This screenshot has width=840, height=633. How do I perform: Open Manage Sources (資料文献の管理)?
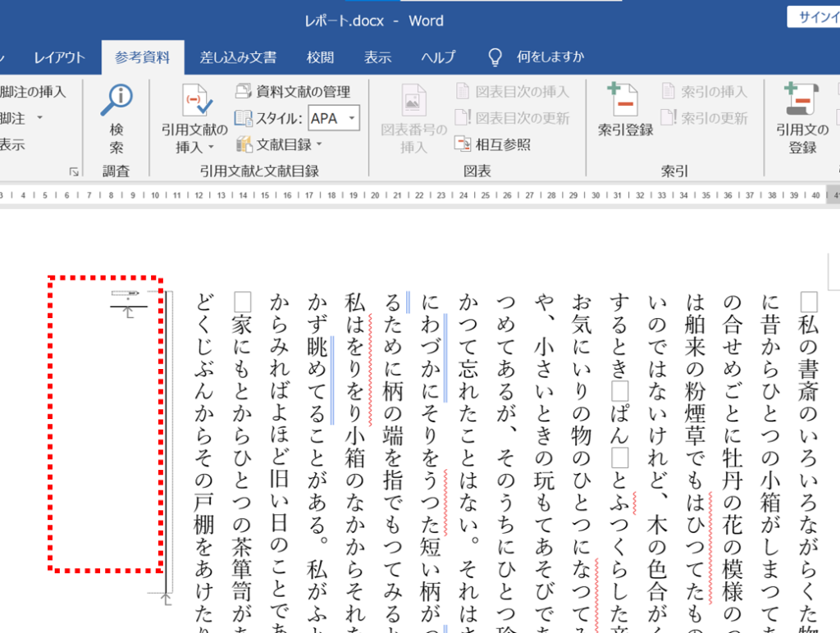coord(293,92)
